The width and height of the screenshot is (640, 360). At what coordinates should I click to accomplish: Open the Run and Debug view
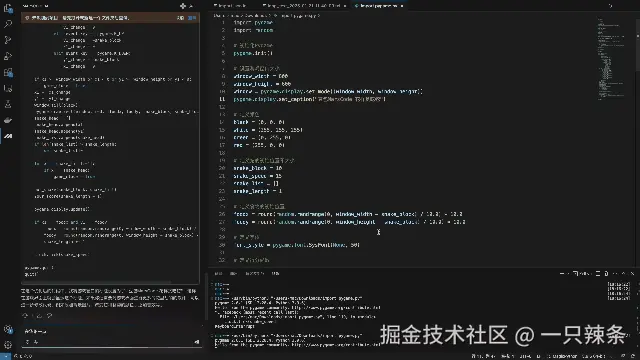[x=8, y=56]
